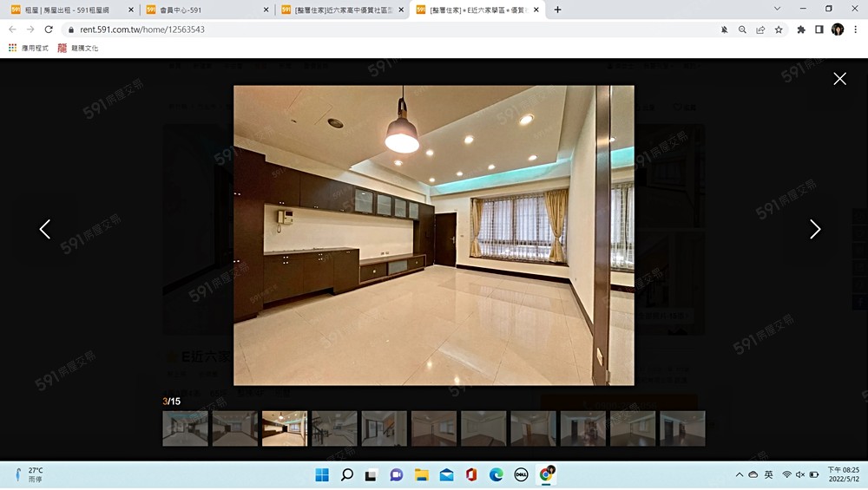Toggle the browser side panel
This screenshot has height=490, width=868.
click(819, 29)
